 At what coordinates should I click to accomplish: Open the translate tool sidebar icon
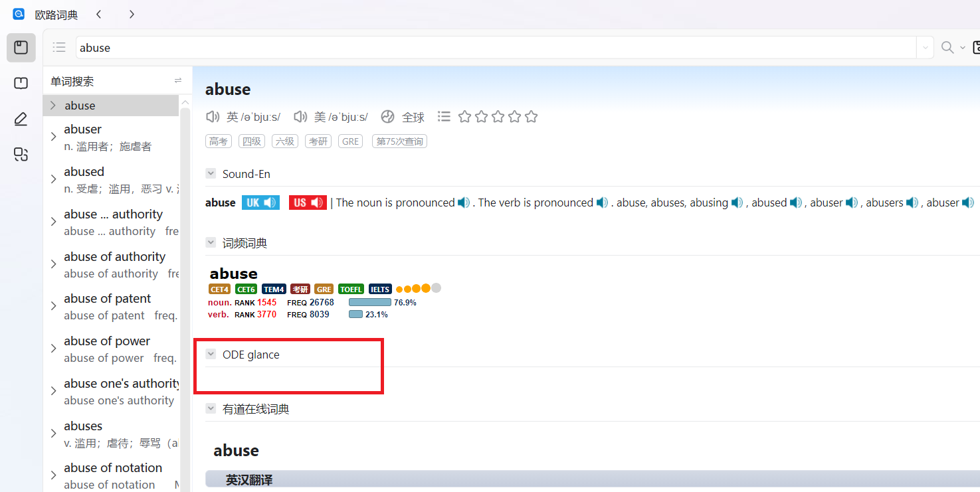[21, 155]
